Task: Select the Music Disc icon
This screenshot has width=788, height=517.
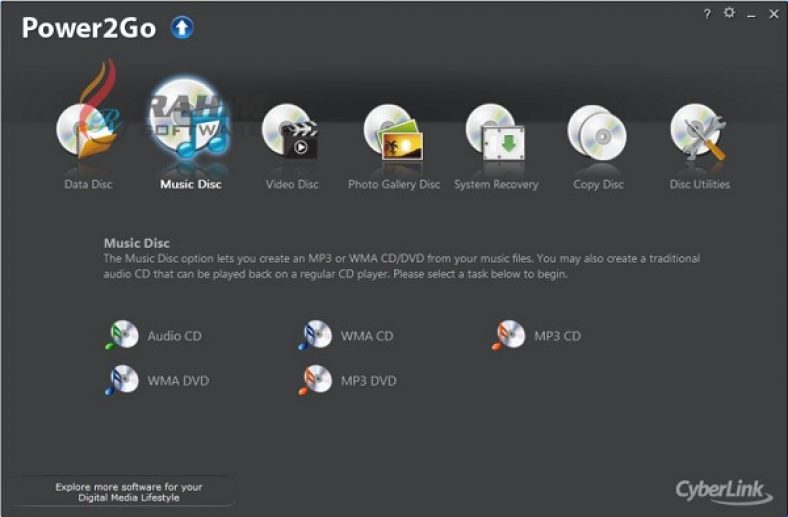Action: click(x=190, y=120)
